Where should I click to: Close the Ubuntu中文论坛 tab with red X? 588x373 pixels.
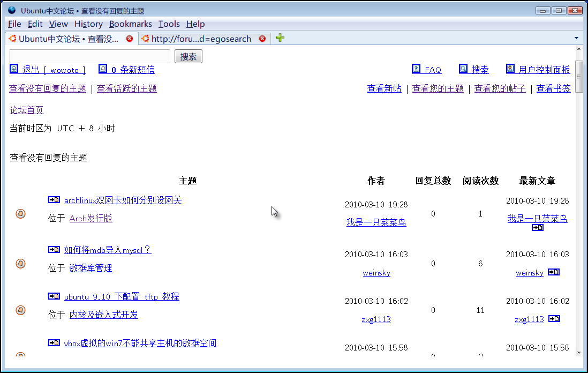(130, 39)
